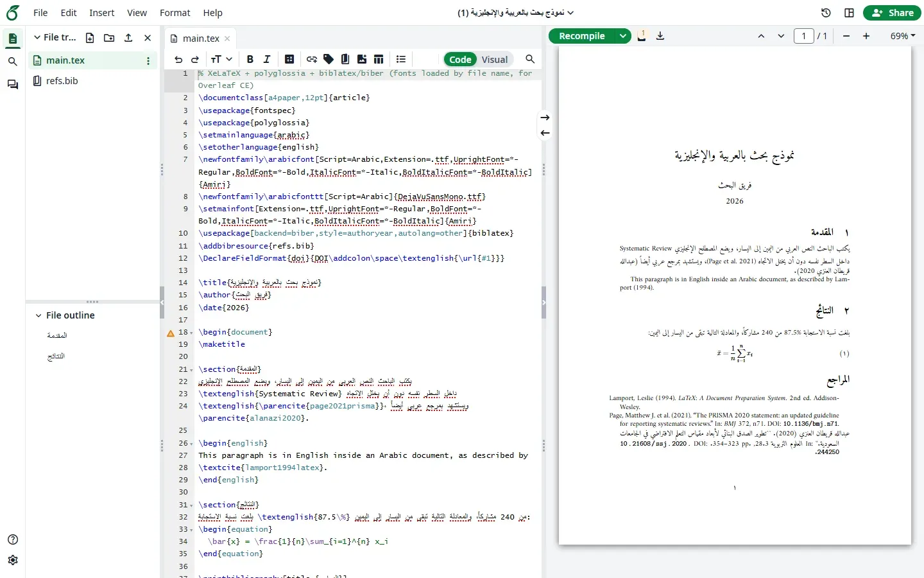The image size is (924, 578).
Task: Zoom out the PDF with minus button
Action: pos(846,36)
